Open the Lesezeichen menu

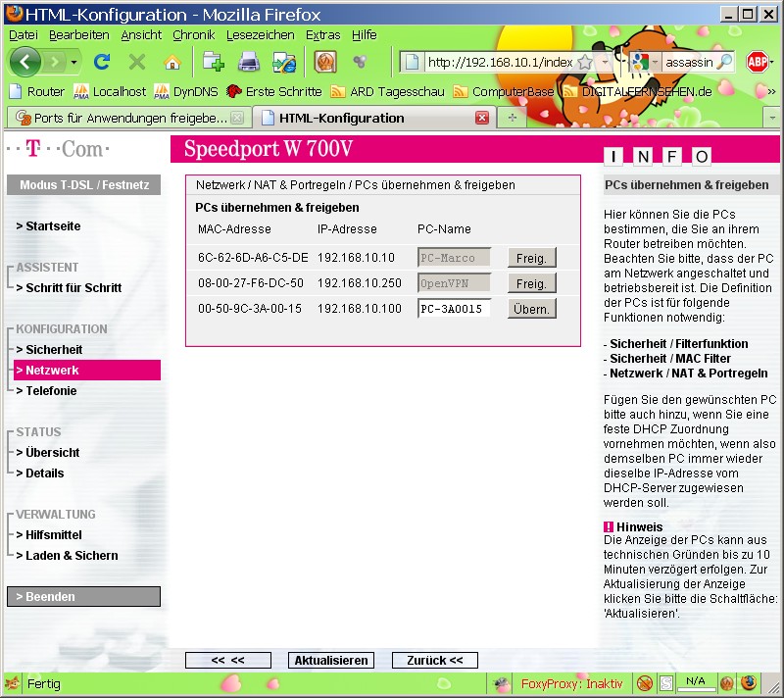tap(260, 35)
